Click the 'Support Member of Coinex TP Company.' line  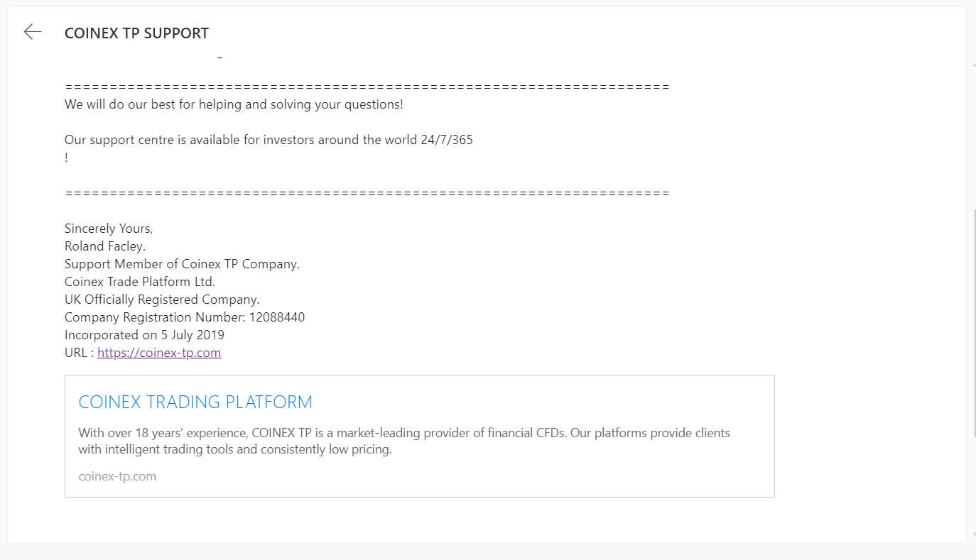(x=182, y=264)
